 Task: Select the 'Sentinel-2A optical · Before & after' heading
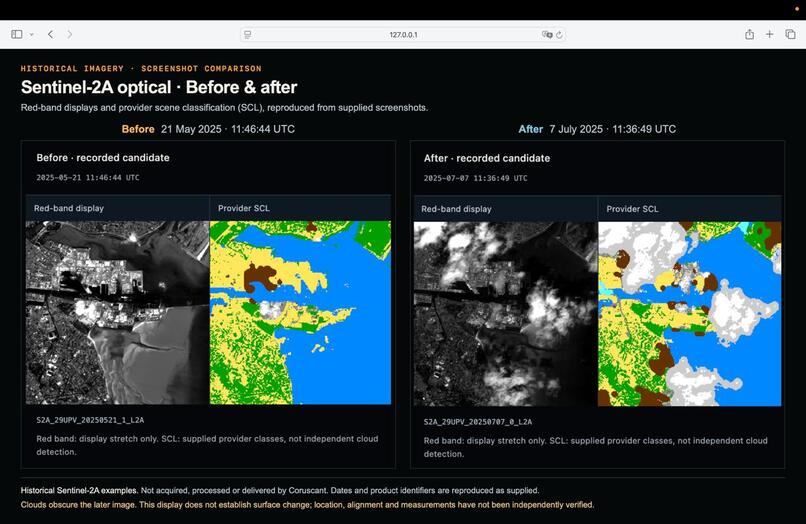point(159,87)
